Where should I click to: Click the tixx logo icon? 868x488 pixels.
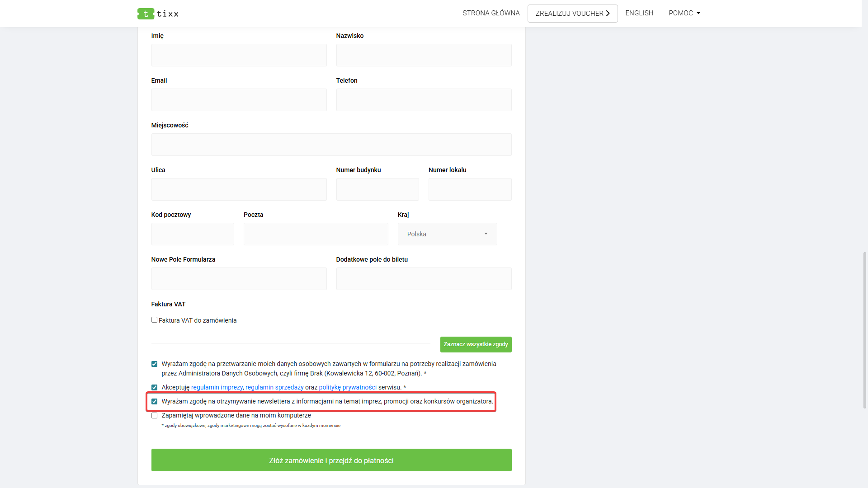[x=146, y=14]
